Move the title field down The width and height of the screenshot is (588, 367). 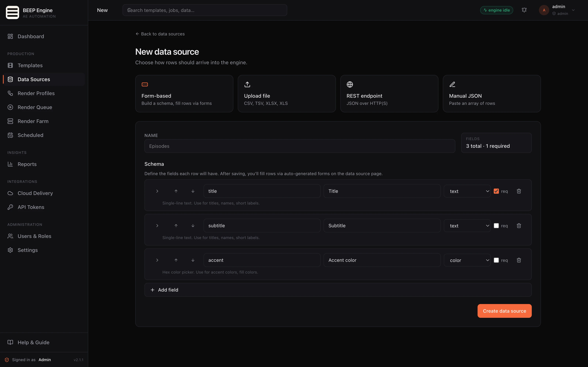pyautogui.click(x=193, y=191)
